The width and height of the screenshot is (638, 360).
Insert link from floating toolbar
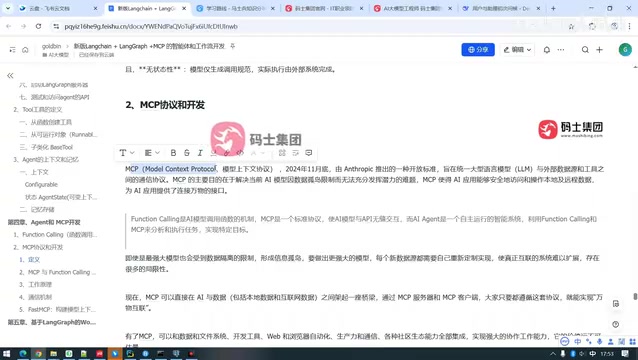(227, 153)
